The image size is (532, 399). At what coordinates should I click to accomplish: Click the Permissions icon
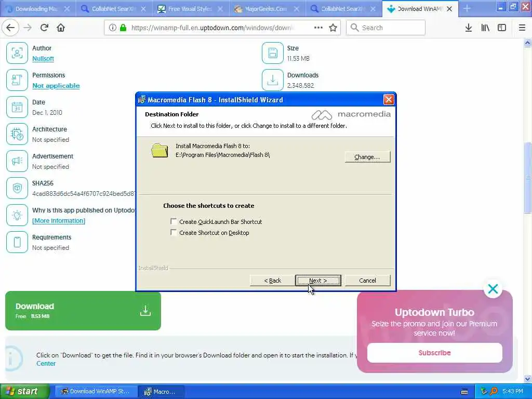17,80
